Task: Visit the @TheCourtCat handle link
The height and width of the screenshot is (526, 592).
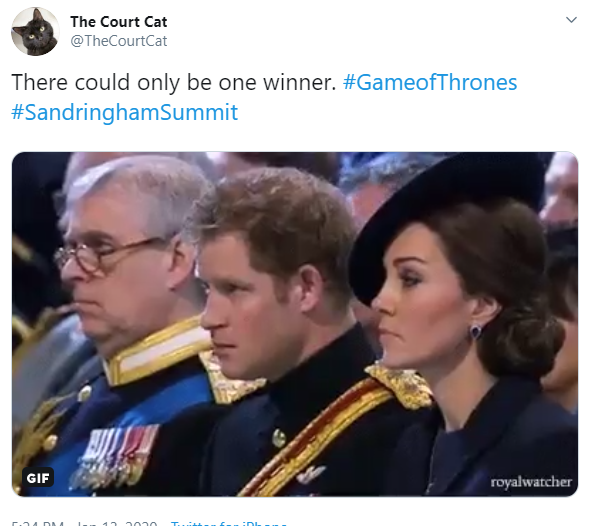Action: 119,41
